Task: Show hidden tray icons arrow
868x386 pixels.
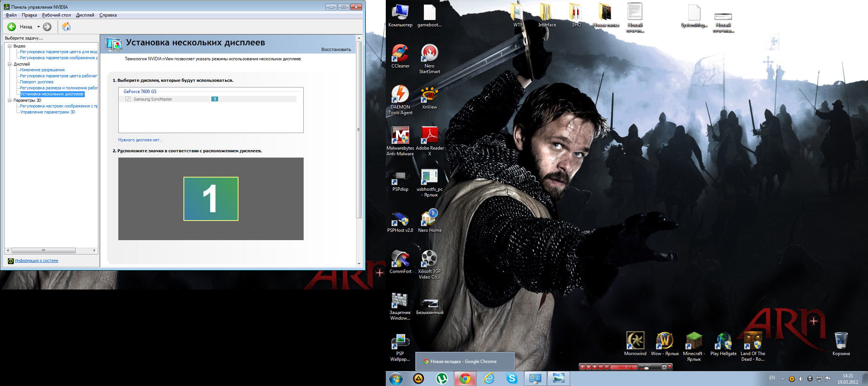Action: pos(782,379)
